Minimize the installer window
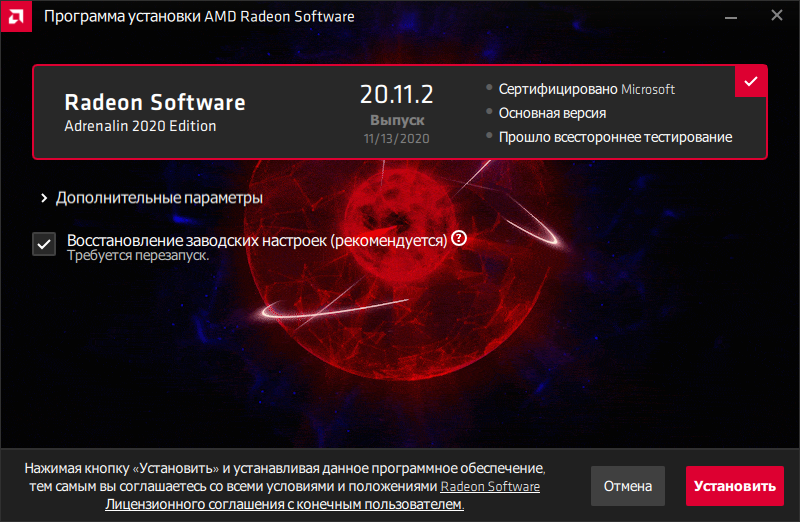Viewport: 800px width, 522px height. pos(731,17)
